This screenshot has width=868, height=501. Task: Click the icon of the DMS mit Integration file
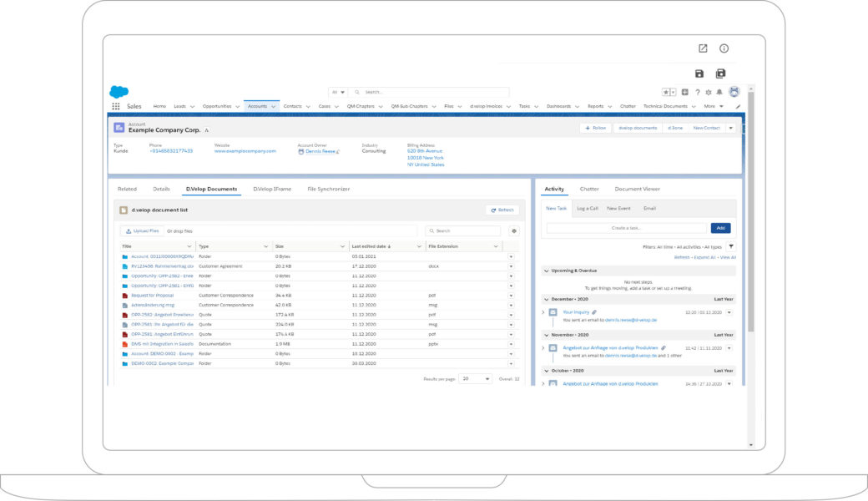pyautogui.click(x=125, y=344)
